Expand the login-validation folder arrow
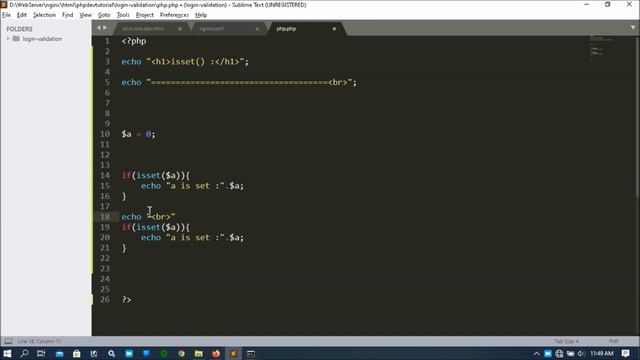640x360 pixels. click(x=8, y=39)
